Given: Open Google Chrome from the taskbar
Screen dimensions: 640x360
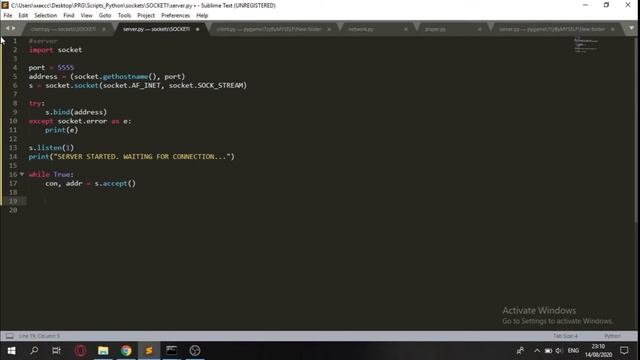Looking at the screenshot, I should coord(126,351).
